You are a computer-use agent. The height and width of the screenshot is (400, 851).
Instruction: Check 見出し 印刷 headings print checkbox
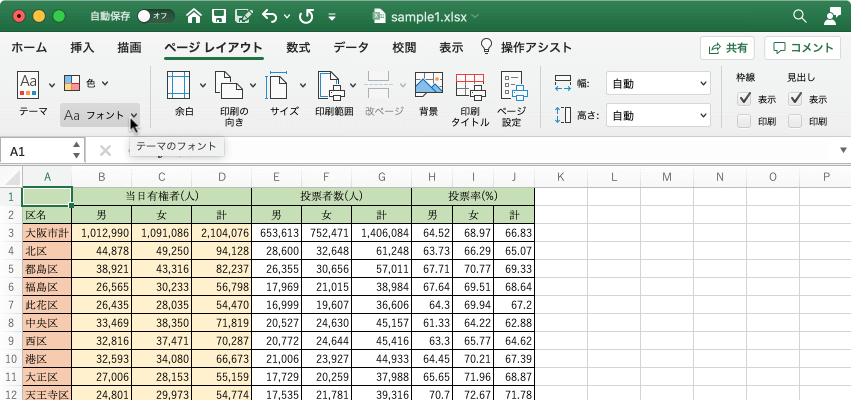(796, 121)
